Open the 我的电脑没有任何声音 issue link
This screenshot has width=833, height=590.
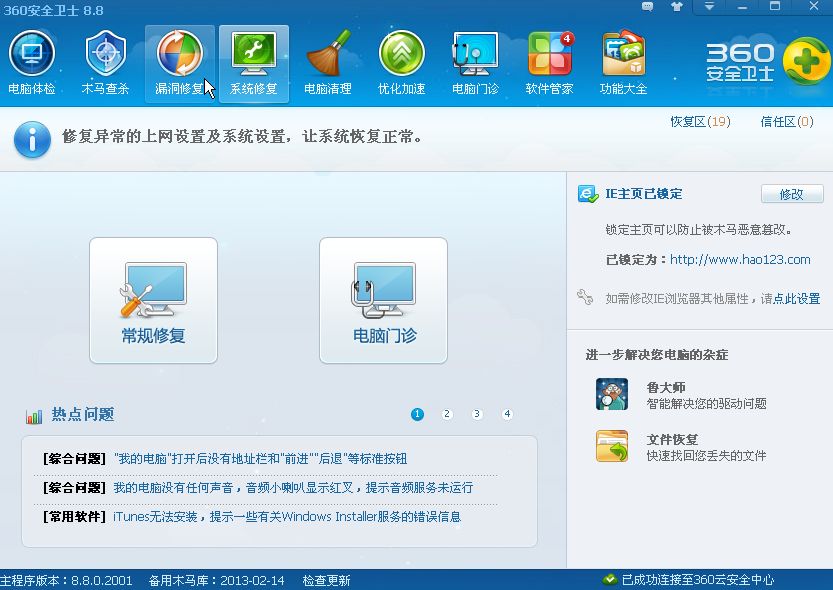tap(293, 488)
